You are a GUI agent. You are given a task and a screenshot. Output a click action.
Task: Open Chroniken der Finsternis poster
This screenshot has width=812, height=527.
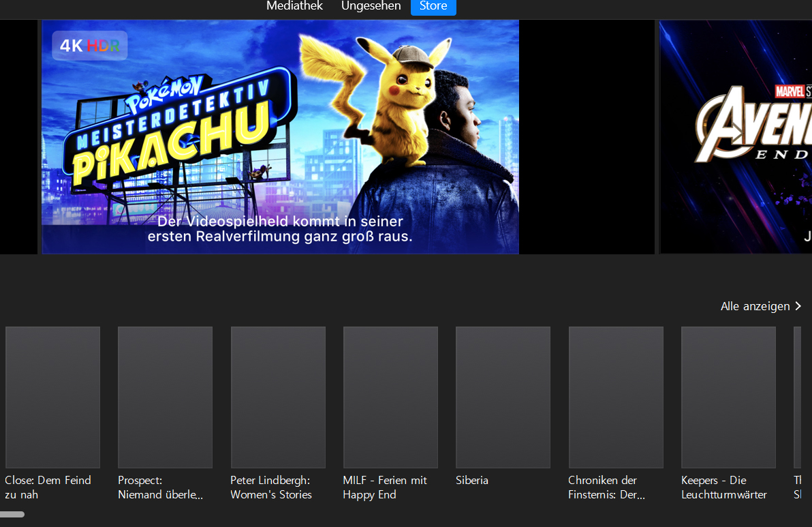[616, 397]
